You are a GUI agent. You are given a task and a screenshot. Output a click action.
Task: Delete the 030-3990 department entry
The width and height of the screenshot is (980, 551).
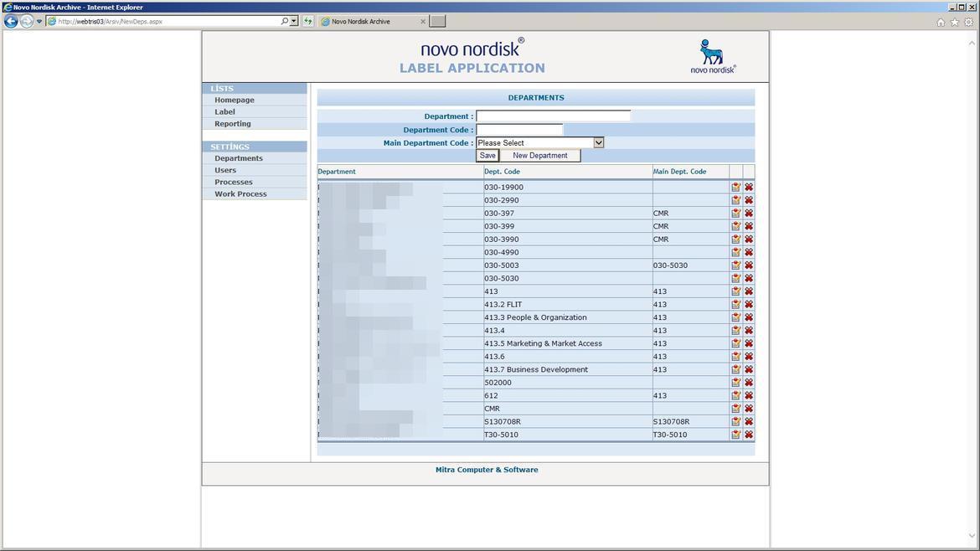(749, 239)
